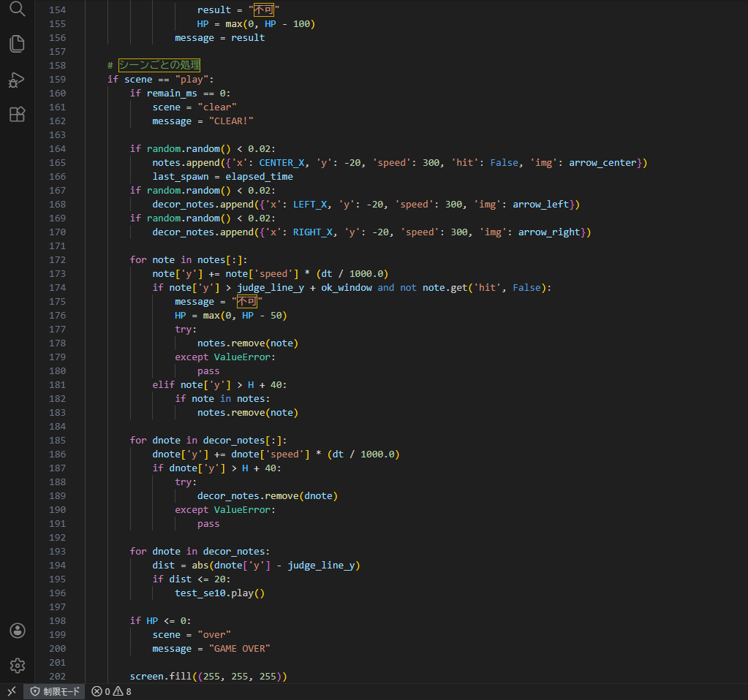Click the warning triangle showing 8 warnings
Viewport: 748px width, 700px height.
118,691
